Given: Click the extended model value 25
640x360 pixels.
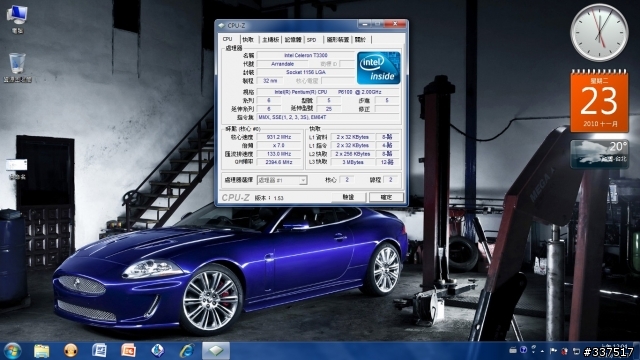Looking at the screenshot, I should pos(329,109).
